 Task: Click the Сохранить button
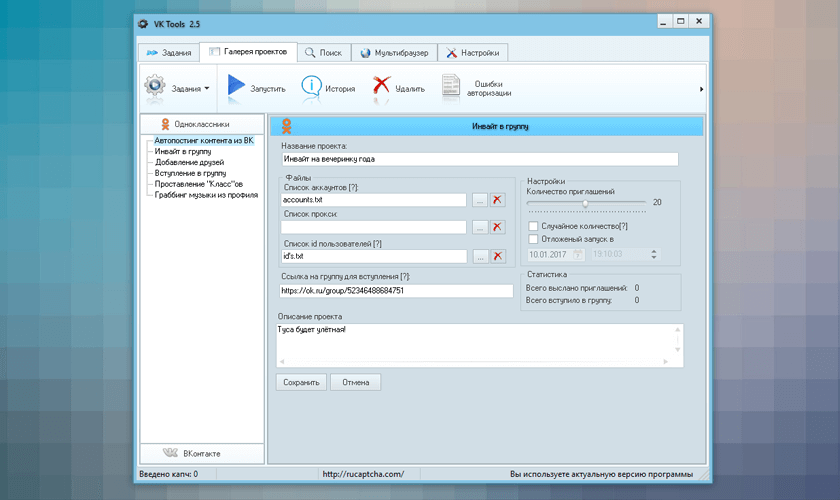coord(301,382)
